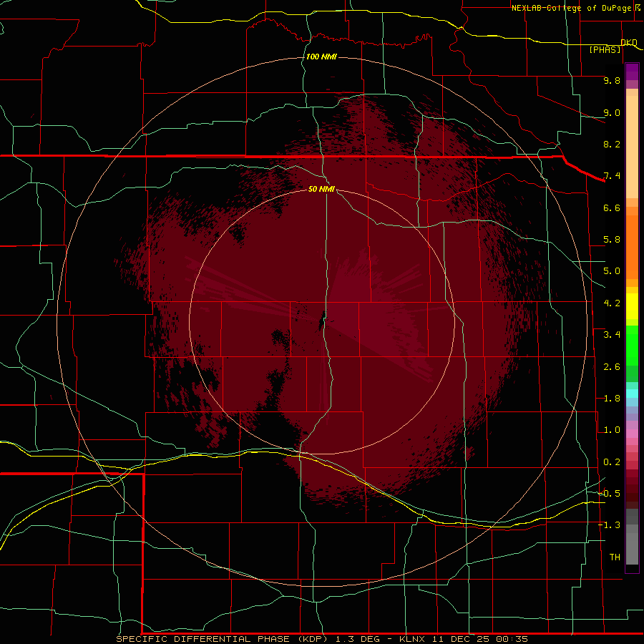
Task: Click the 0.2 legend value
Action: pyautogui.click(x=612, y=462)
